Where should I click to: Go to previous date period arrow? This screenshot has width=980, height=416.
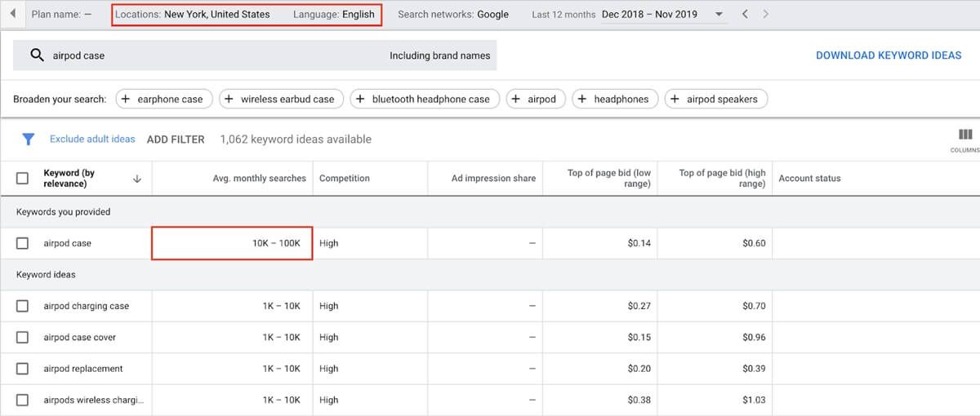(x=745, y=15)
